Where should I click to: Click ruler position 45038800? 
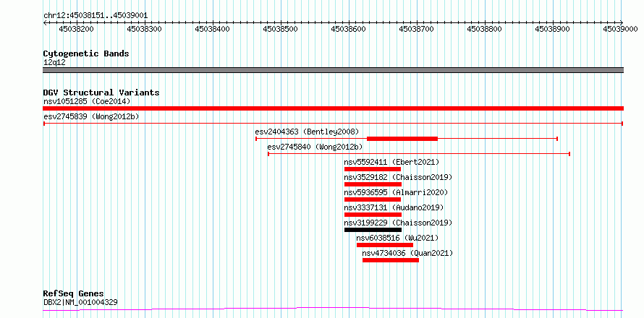pyautogui.click(x=485, y=29)
